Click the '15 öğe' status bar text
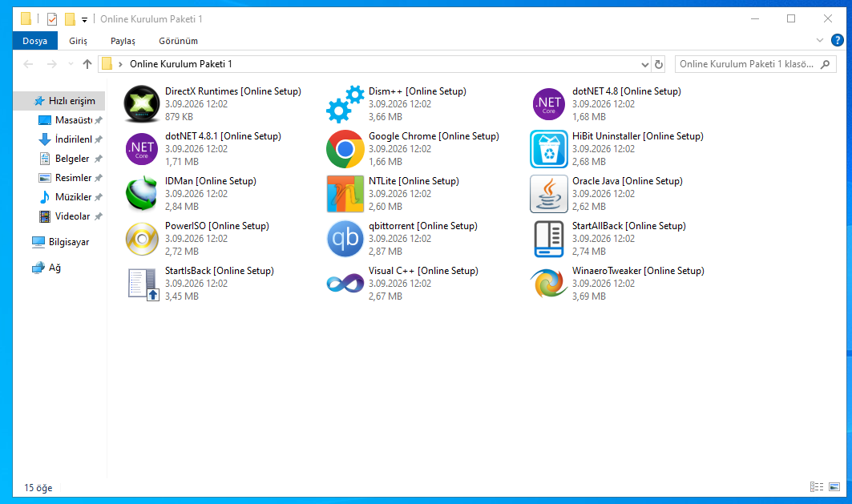The image size is (852, 504). (38, 488)
